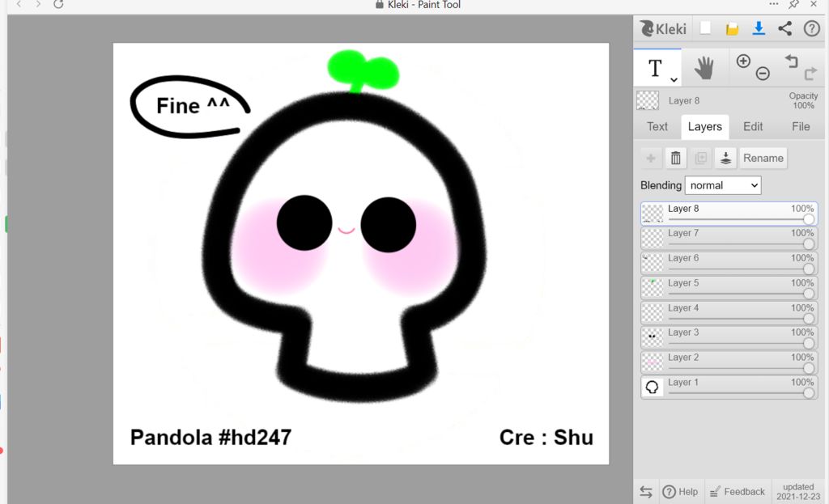Adjust Layer 1 opacity slider handle
Viewport: 829px width, 504px height.
(x=809, y=392)
